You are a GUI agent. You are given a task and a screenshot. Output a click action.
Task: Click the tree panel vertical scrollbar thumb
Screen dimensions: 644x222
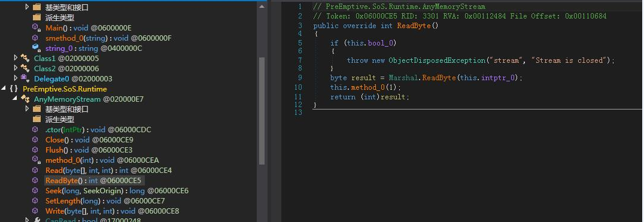262,110
